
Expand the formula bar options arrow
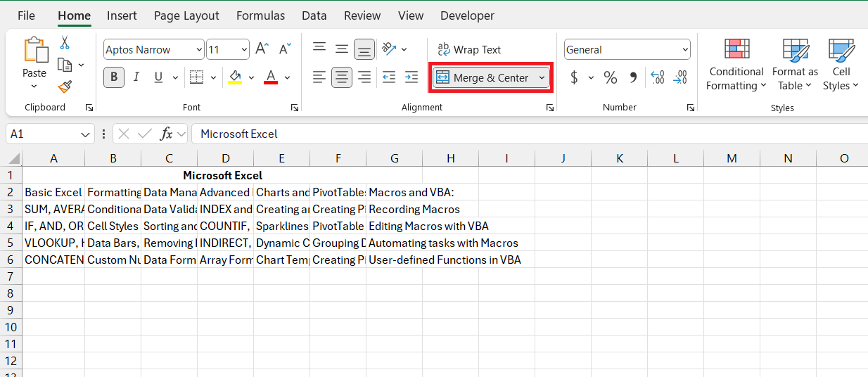coord(181,134)
